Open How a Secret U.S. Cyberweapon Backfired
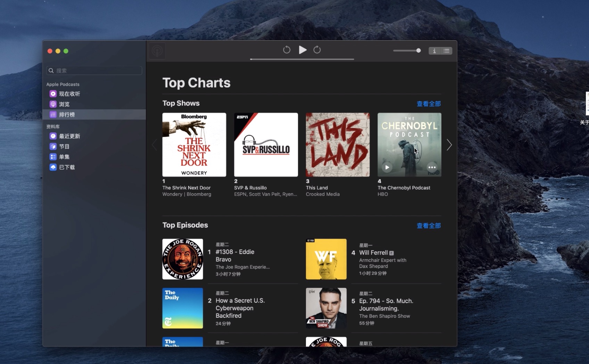Image resolution: width=589 pixels, height=364 pixels. click(240, 308)
